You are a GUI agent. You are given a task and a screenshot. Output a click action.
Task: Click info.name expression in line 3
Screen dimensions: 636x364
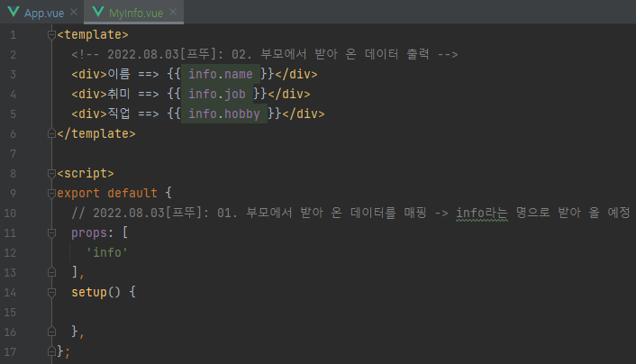pos(220,74)
